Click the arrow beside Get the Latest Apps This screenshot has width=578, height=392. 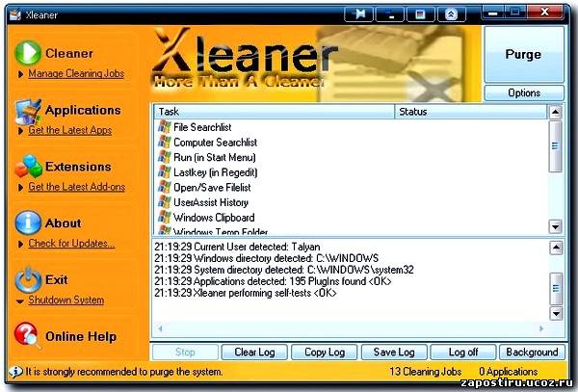(20, 131)
